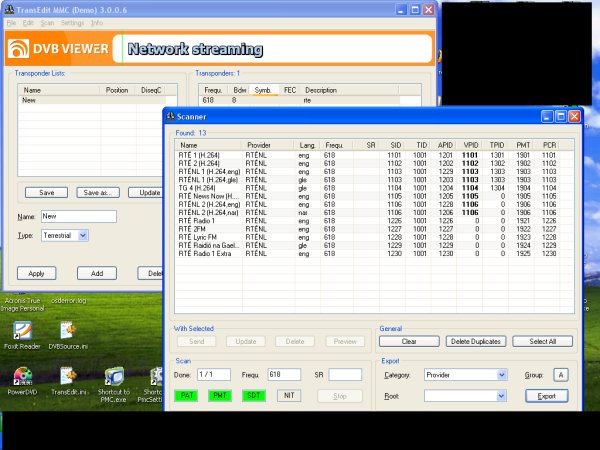Open the File menu in TransEdit
Image resolution: width=600 pixels, height=450 pixels.
(x=11, y=23)
